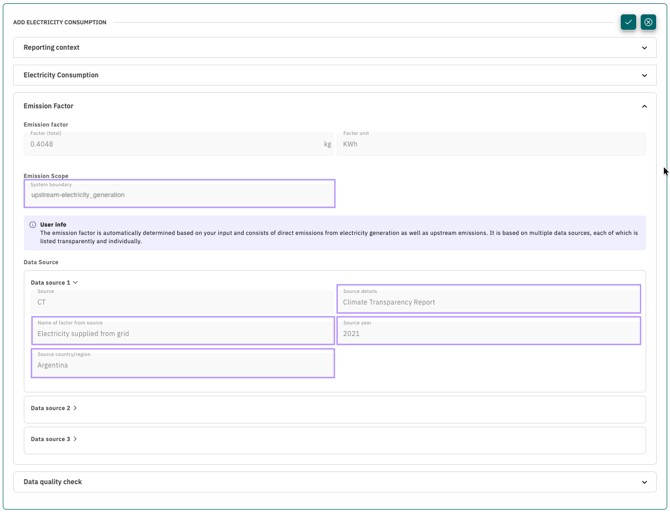The height and width of the screenshot is (514, 670).
Task: Select the Source details field
Action: 488,299
